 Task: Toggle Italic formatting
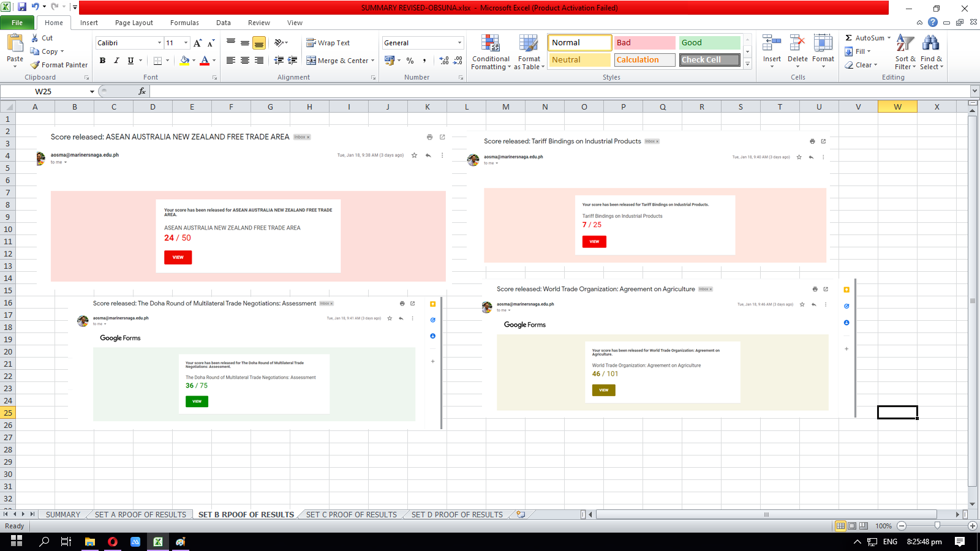(116, 61)
